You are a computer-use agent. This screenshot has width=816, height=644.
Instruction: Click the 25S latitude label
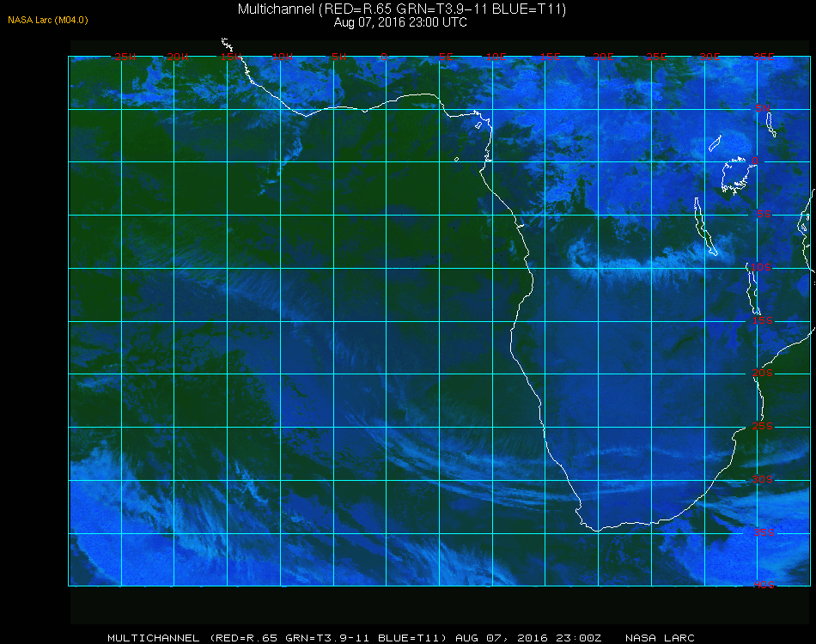point(763,426)
